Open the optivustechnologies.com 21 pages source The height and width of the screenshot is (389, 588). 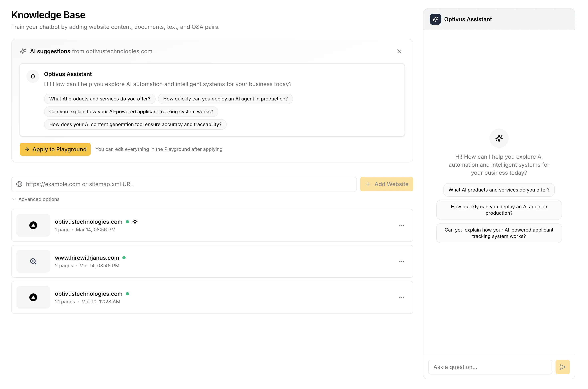coord(212,297)
